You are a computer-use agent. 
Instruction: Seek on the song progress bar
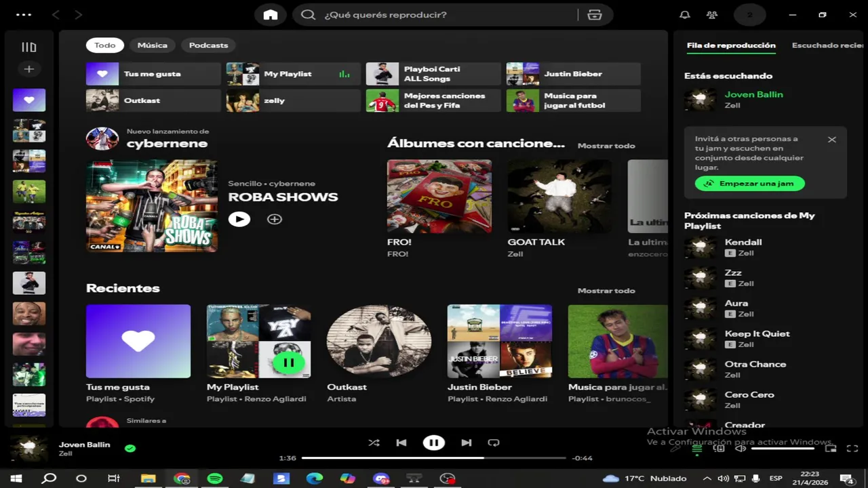[433, 458]
